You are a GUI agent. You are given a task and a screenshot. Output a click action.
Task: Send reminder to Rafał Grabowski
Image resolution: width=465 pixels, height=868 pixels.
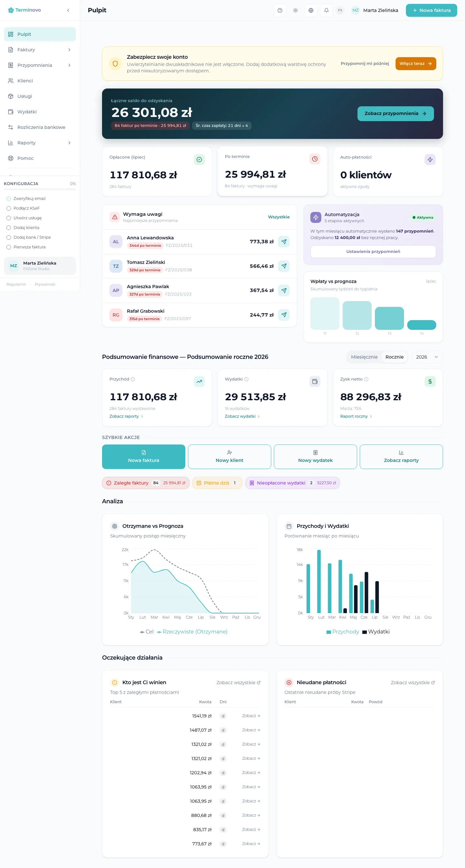284,315
